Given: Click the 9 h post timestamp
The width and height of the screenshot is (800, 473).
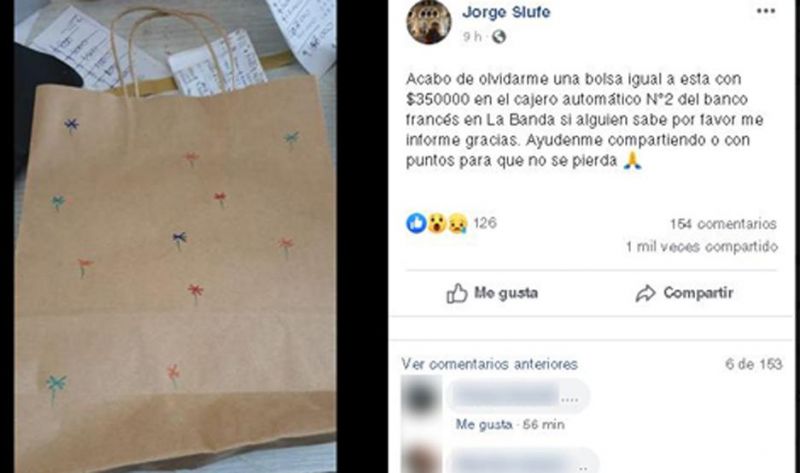Looking at the screenshot, I should tap(472, 37).
